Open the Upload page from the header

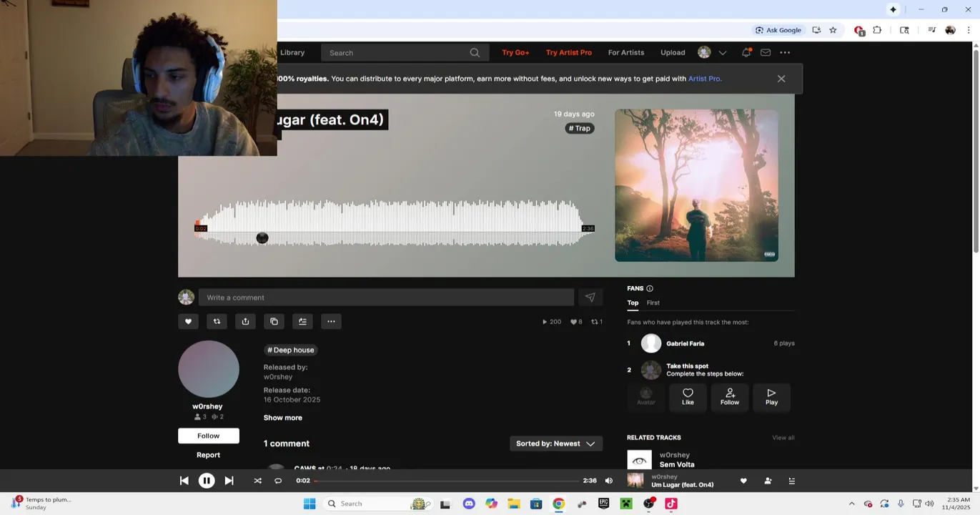673,52
